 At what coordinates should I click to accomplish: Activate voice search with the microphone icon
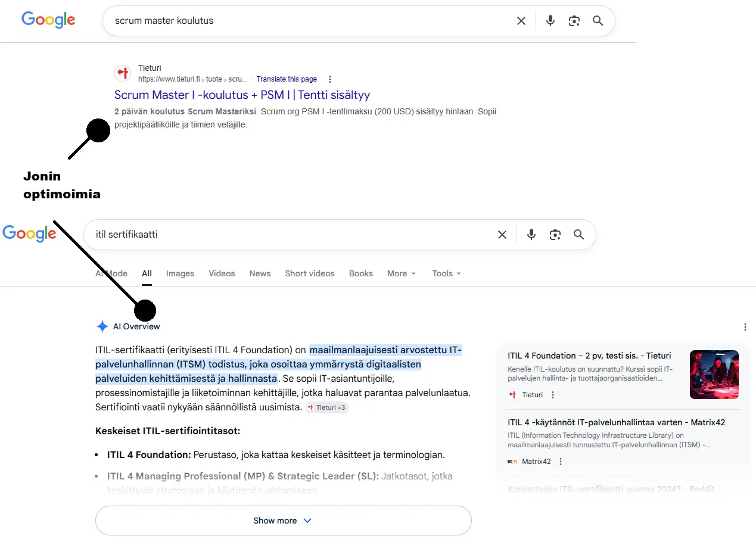click(x=550, y=20)
